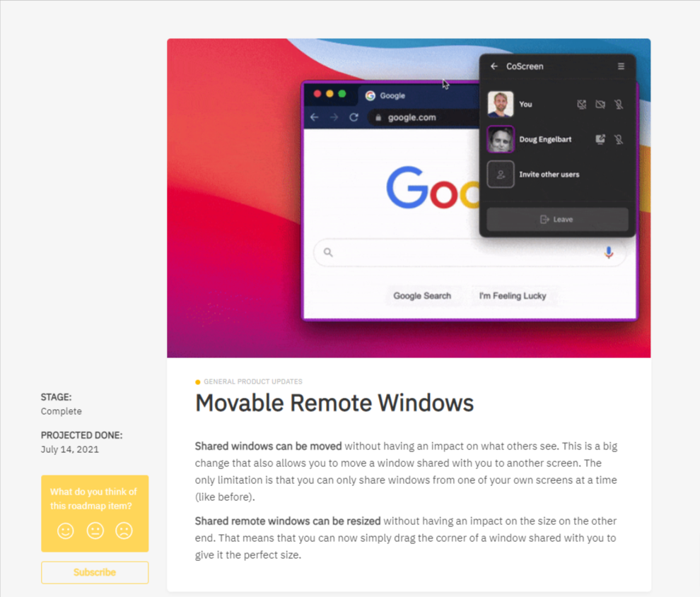700x597 pixels.
Task: Click the Invite other users icon
Action: click(501, 175)
